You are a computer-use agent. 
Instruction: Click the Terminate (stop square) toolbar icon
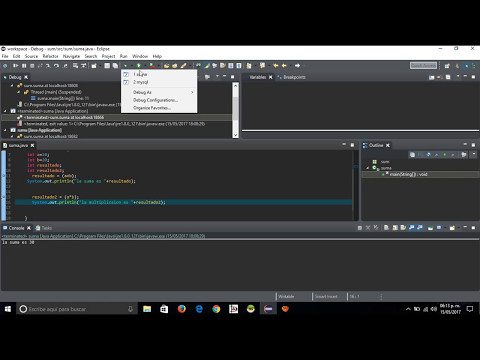coord(32,66)
